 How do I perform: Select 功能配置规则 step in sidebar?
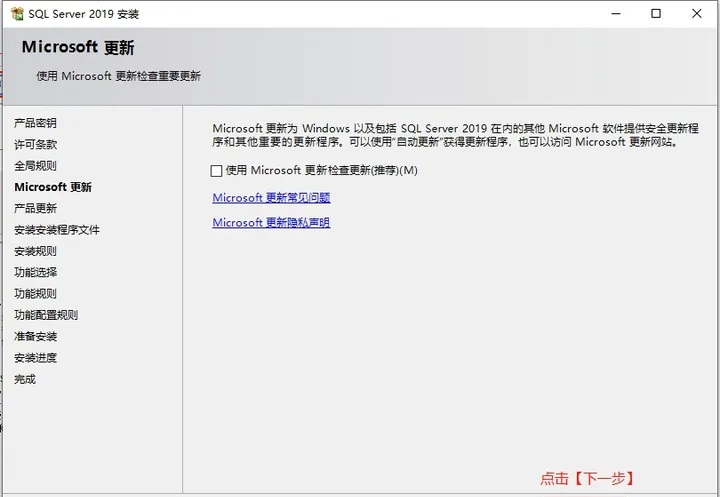46,315
